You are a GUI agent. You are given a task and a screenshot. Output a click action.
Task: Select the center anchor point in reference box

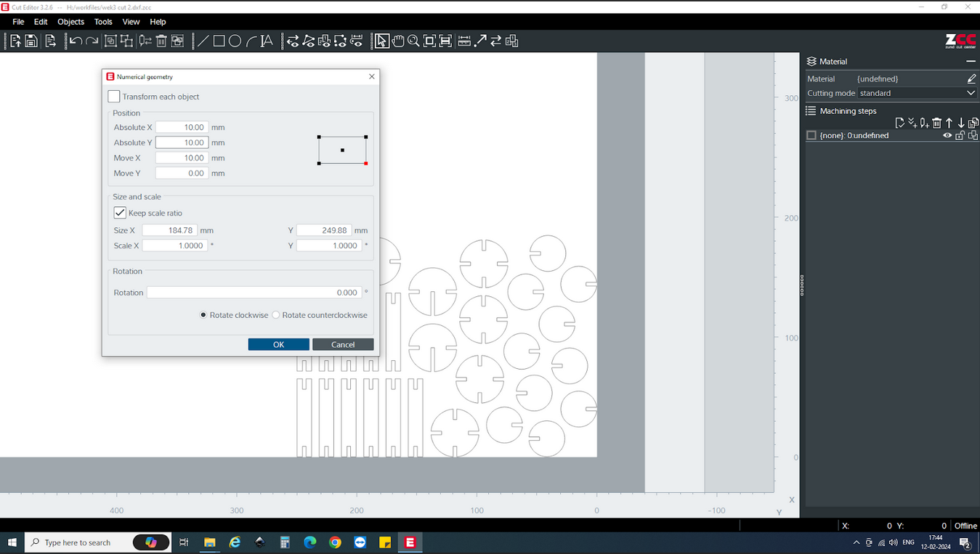point(342,150)
